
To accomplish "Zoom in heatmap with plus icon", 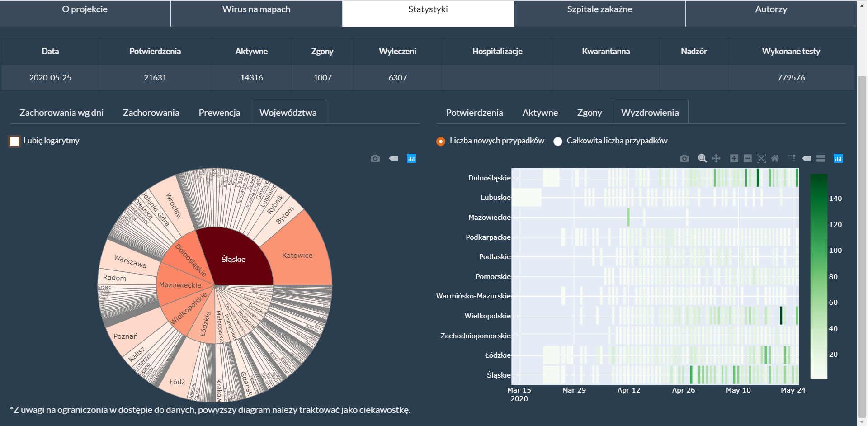I will (x=734, y=158).
